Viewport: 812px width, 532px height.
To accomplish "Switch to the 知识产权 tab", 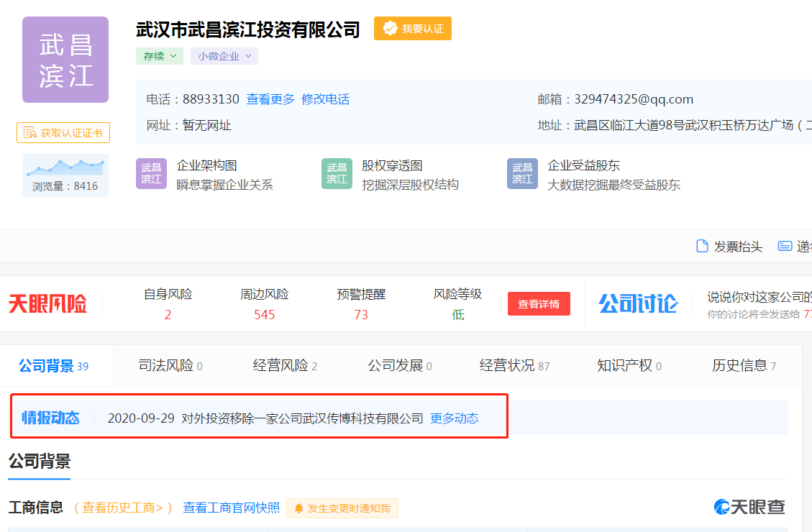I will pos(629,366).
